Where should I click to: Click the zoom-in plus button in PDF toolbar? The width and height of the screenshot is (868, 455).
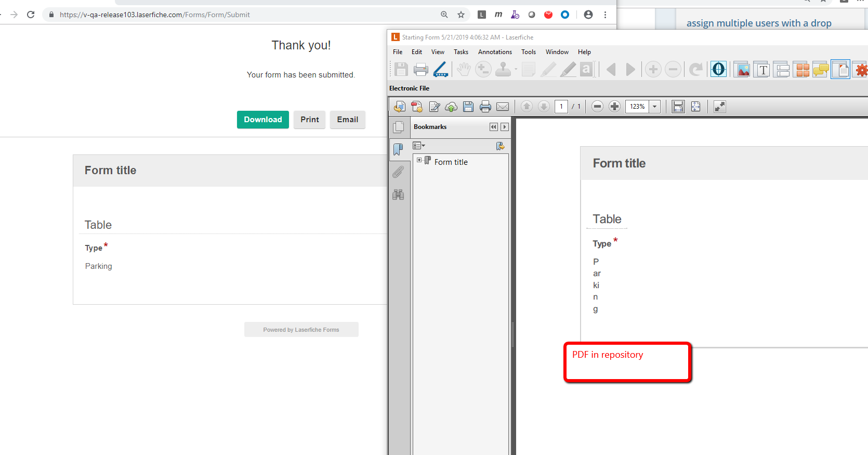click(614, 107)
